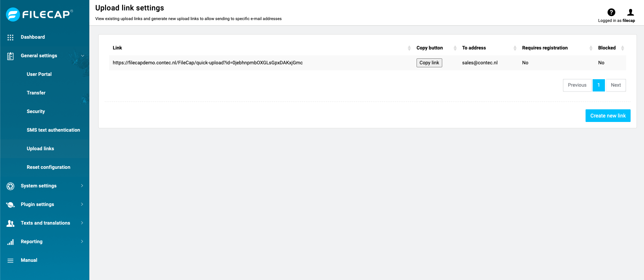This screenshot has height=280, width=644.
Task: Open Texts and translations via its people icon
Action: (10, 223)
